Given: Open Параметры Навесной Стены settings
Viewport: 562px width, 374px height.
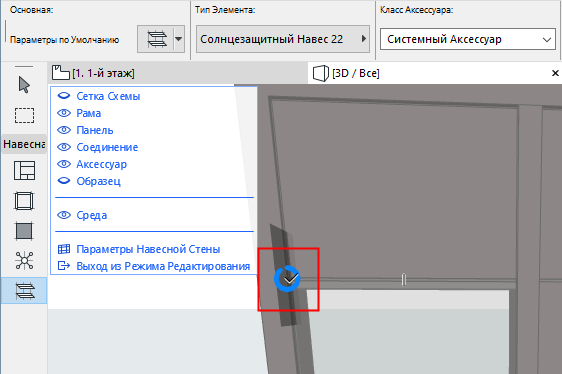Looking at the screenshot, I should [148, 249].
